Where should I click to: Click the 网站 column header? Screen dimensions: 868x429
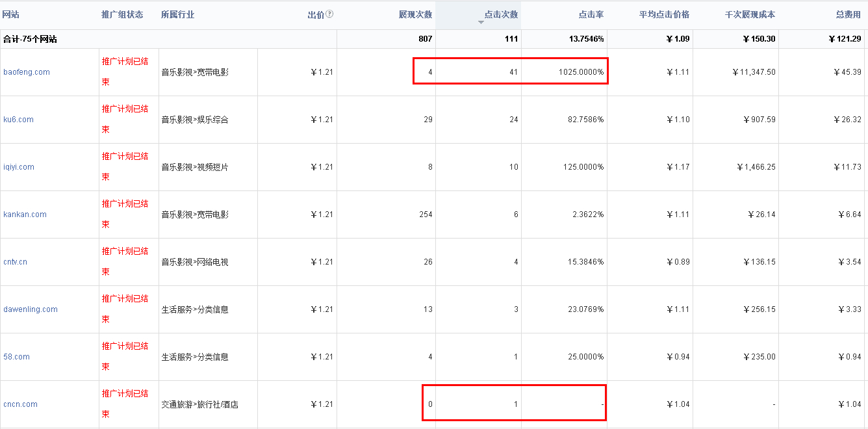tap(11, 14)
